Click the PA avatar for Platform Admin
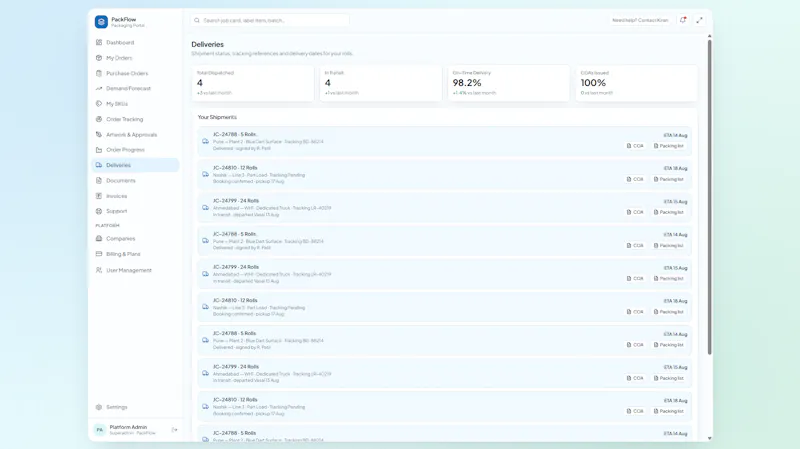This screenshot has width=800, height=449. [x=99, y=430]
